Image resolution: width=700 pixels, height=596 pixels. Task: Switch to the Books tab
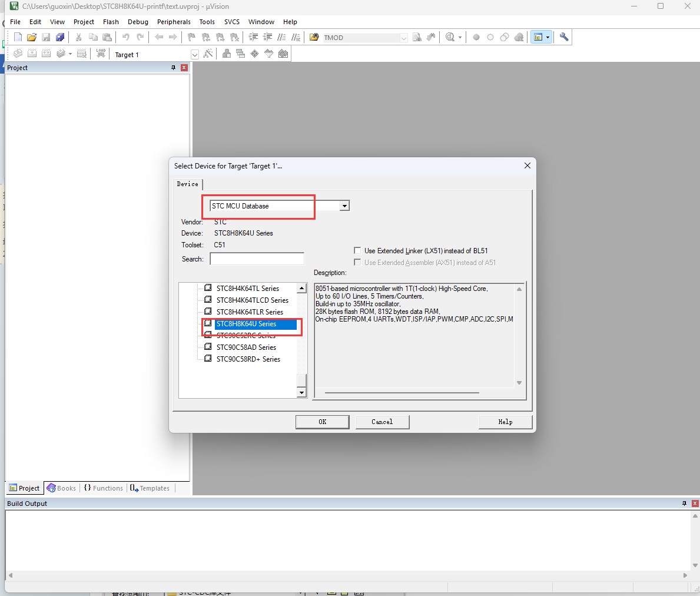pyautogui.click(x=62, y=488)
